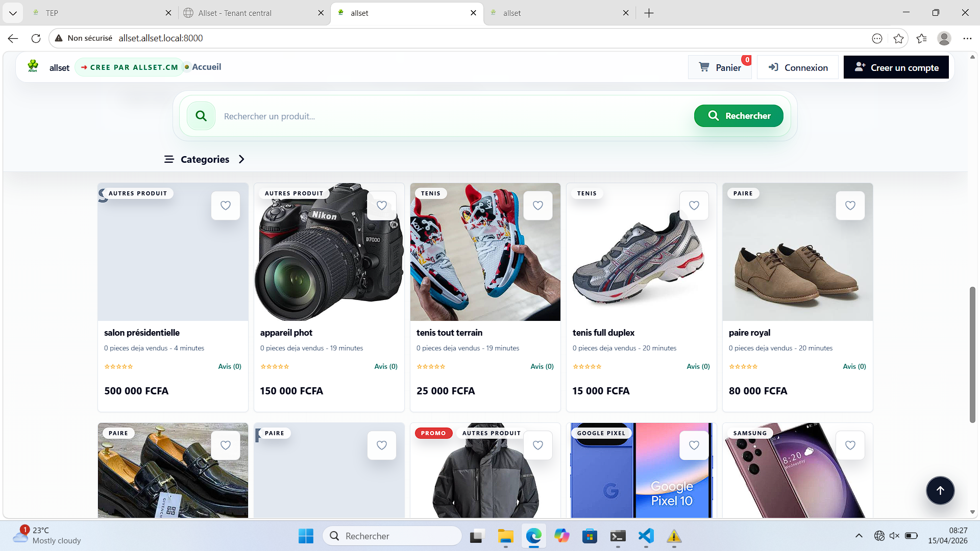
Task: Open the tab search dropdown arrow
Action: point(13,13)
